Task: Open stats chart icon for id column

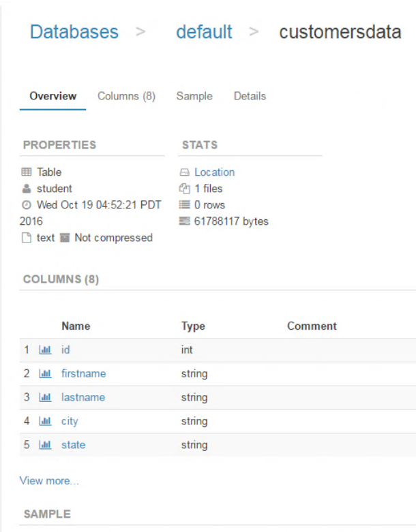Action: 45,350
